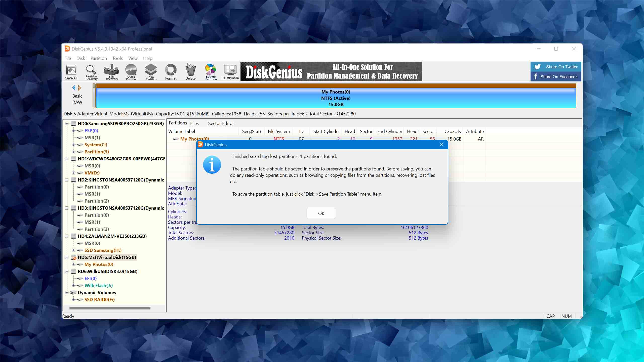
Task: Click the horizontal scrollbar of disk tree
Action: [110, 308]
